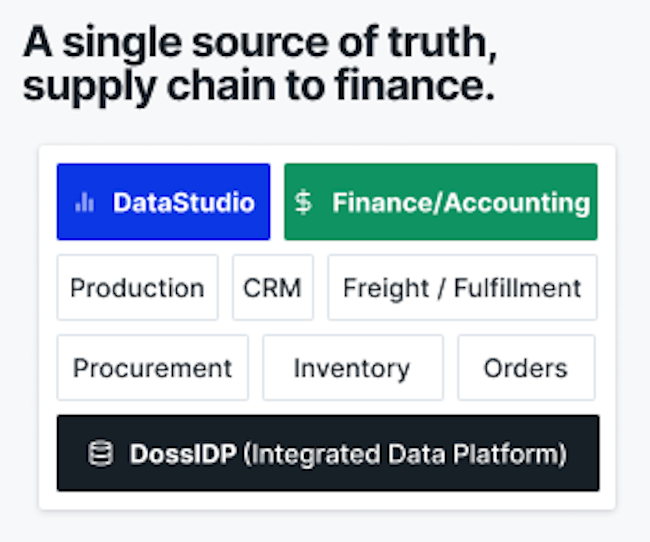Click the DataStudio bar chart icon
The height and width of the screenshot is (542, 650).
[x=85, y=203]
